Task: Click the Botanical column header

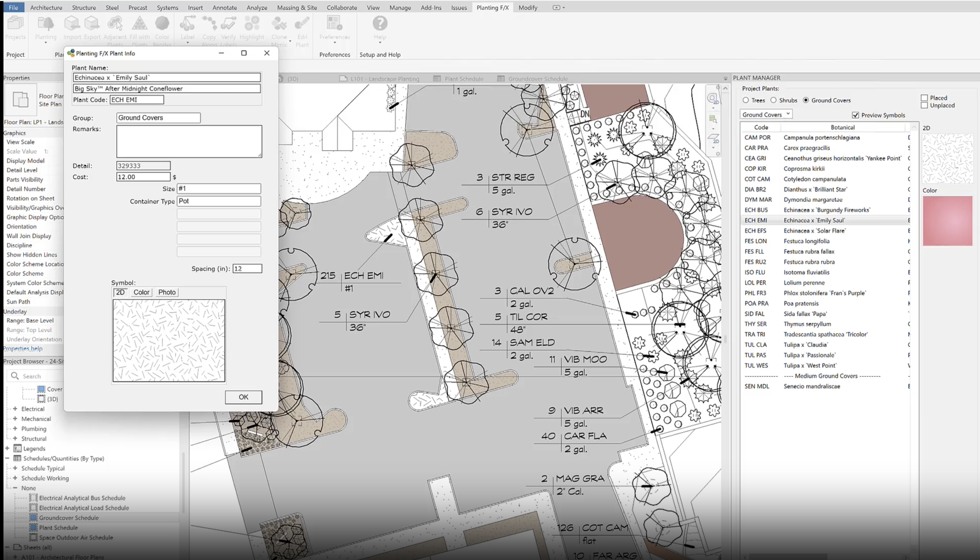Action: (842, 127)
